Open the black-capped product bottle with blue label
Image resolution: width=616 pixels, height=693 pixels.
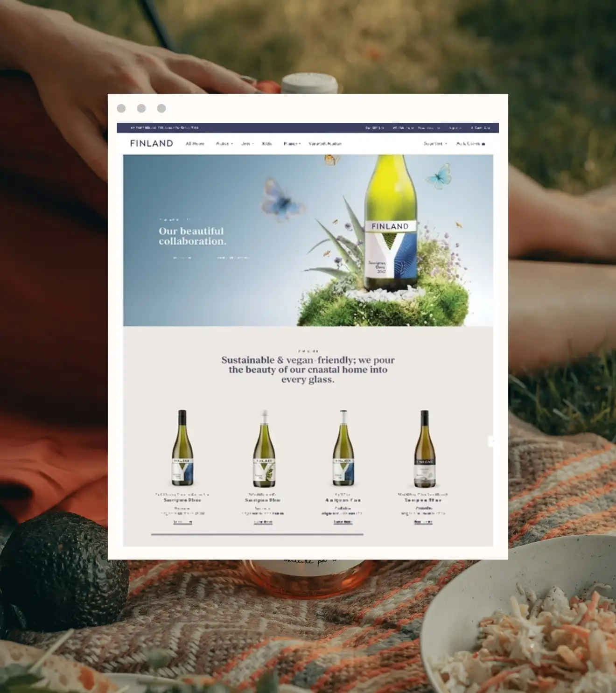point(182,448)
